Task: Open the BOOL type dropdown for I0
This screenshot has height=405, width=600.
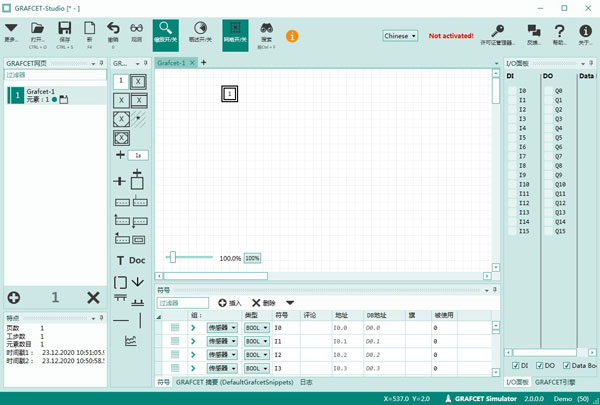Action: coord(256,327)
